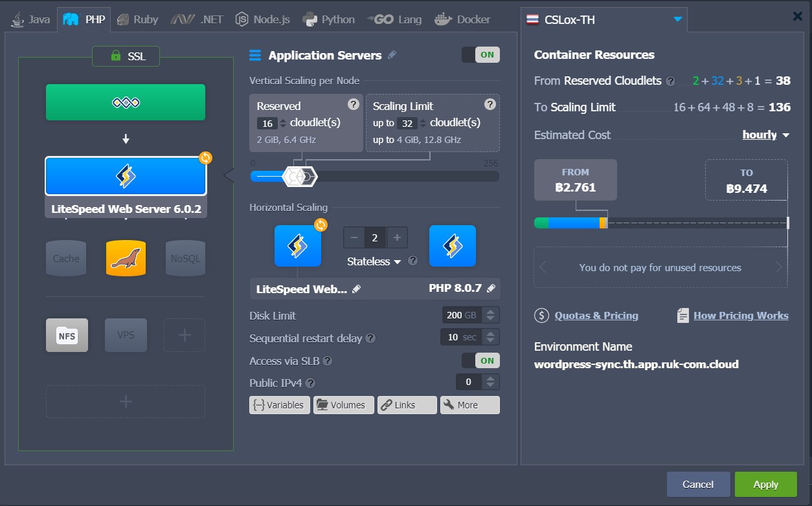
Task: Increase node count with plus button
Action: (x=397, y=238)
